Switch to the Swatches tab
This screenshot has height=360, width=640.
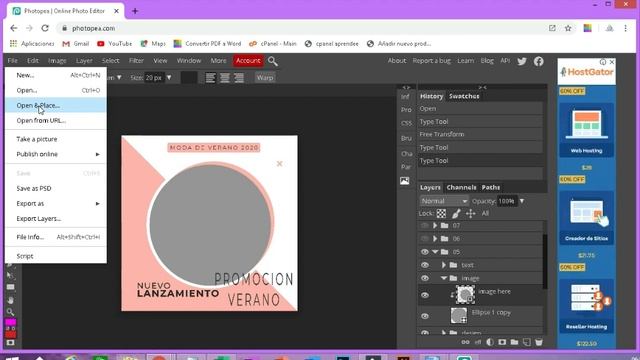[x=464, y=96]
